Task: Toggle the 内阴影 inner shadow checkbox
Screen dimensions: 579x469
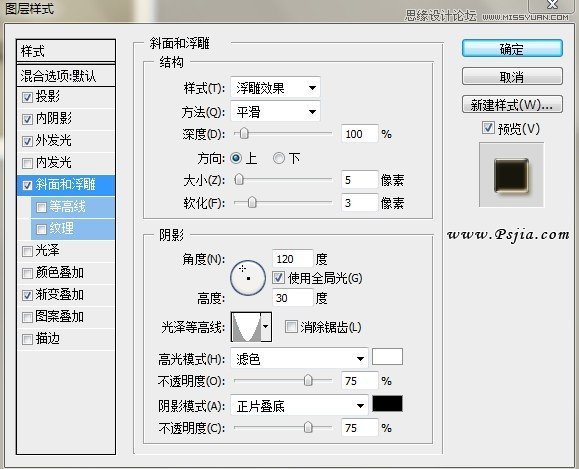Action: click(x=27, y=119)
